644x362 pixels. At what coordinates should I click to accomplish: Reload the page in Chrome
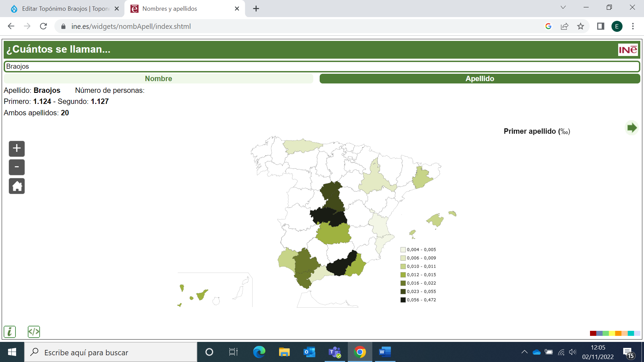(43, 26)
